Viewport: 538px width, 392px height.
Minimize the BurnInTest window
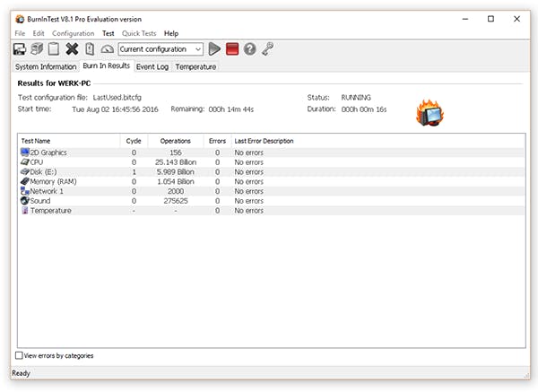coord(465,19)
